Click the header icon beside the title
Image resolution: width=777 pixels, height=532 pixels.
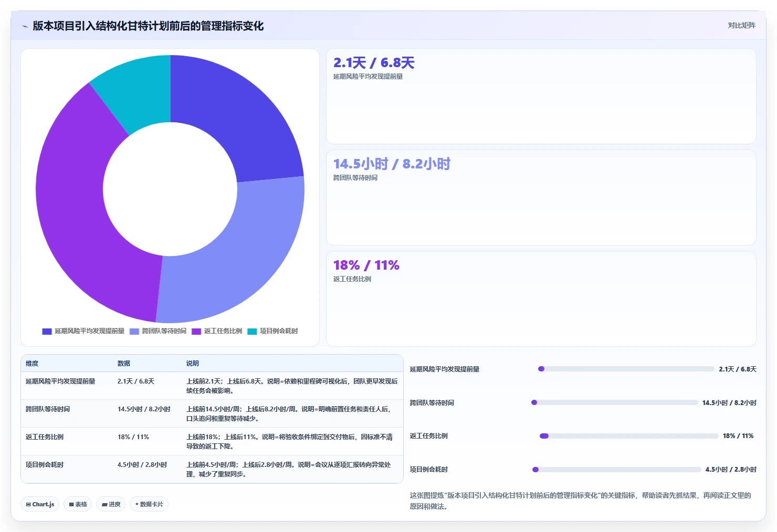click(x=25, y=26)
